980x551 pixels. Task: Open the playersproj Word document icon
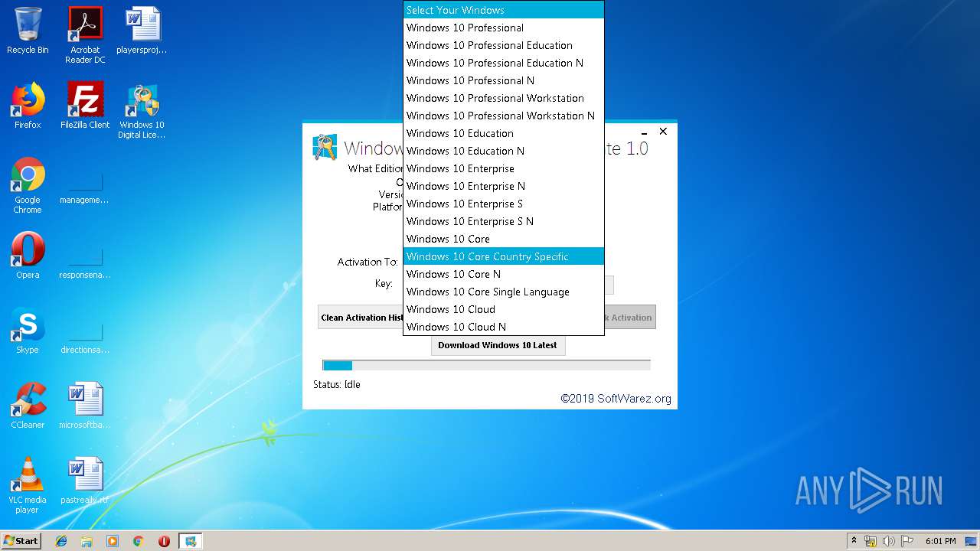[x=142, y=31]
